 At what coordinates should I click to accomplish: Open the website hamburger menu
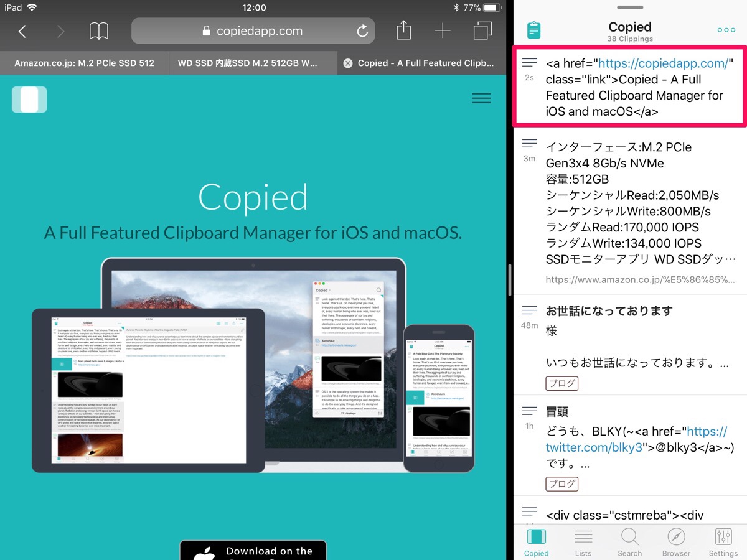(x=481, y=98)
